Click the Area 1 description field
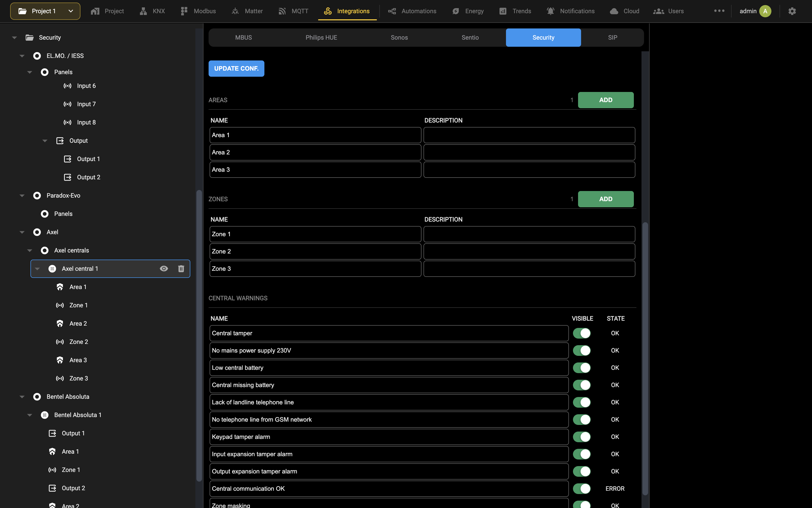812x508 pixels. click(x=529, y=135)
